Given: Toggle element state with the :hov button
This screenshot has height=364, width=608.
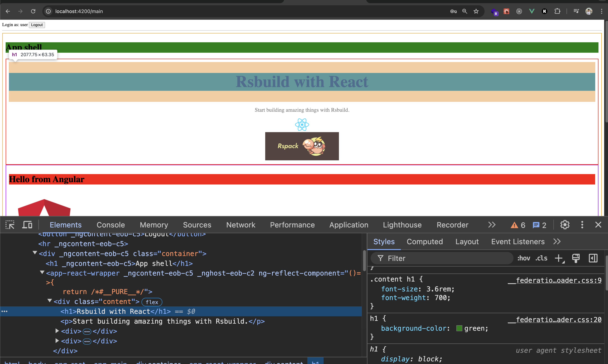Looking at the screenshot, I should point(524,258).
